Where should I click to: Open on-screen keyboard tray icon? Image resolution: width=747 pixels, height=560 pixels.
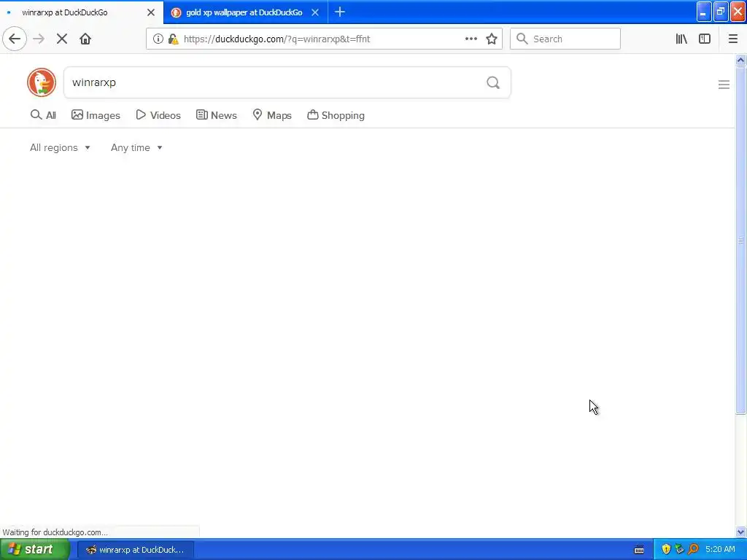pyautogui.click(x=639, y=550)
